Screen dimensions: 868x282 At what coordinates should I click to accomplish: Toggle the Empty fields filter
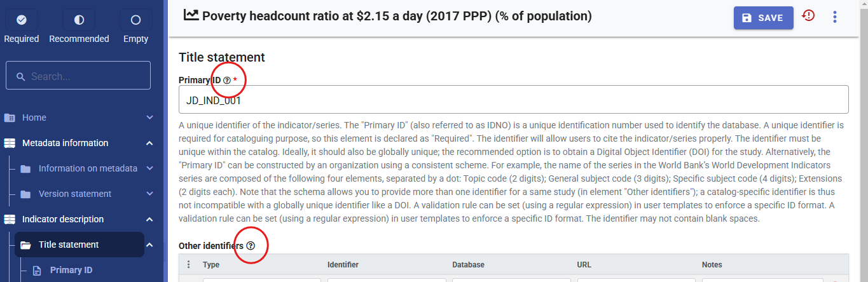tap(135, 20)
